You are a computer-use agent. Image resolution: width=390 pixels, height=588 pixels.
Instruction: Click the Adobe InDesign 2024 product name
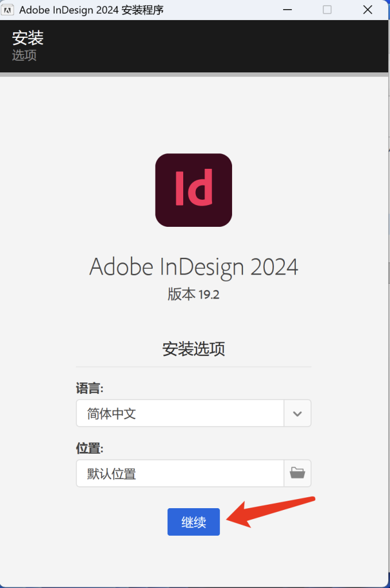click(x=194, y=267)
